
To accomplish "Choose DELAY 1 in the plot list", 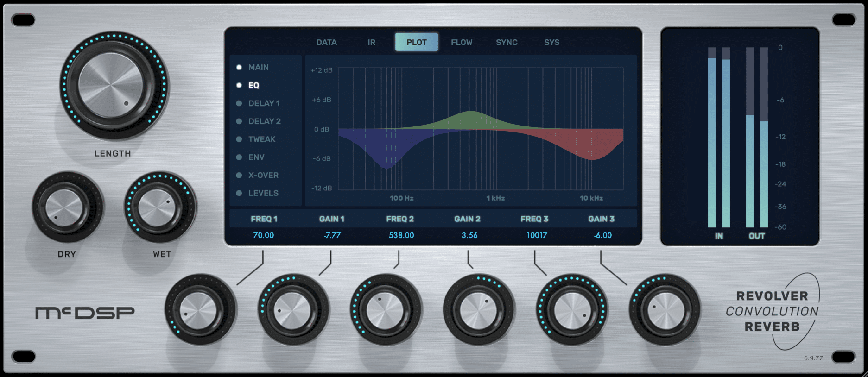I will tap(264, 103).
